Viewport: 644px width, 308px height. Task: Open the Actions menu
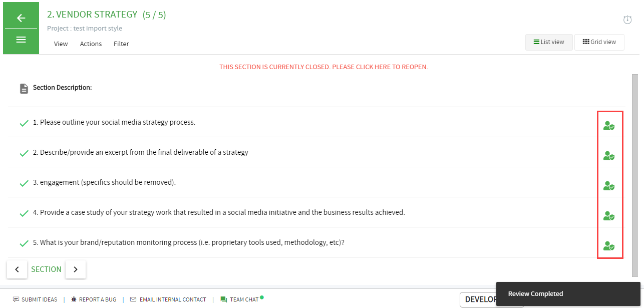[x=91, y=44]
